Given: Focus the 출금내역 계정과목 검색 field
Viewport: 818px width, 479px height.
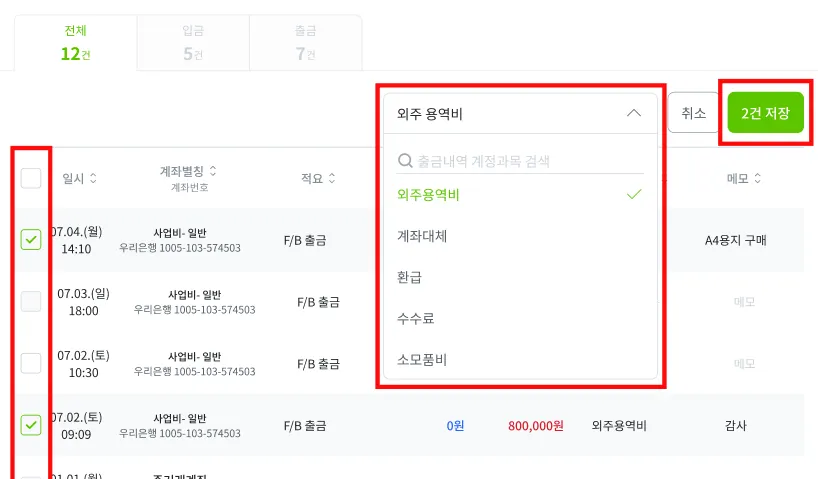Looking at the screenshot, I should click(520, 160).
